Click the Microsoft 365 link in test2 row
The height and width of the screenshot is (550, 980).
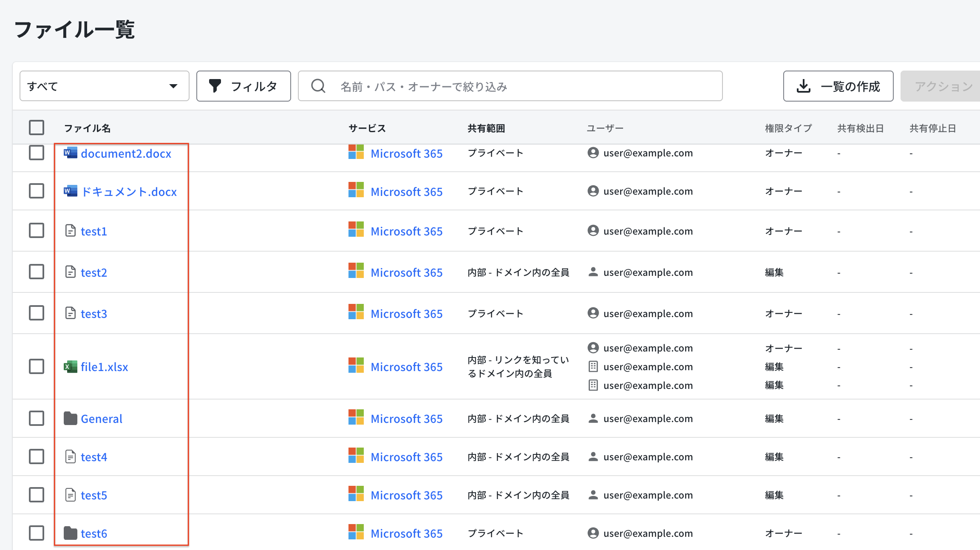tap(407, 272)
